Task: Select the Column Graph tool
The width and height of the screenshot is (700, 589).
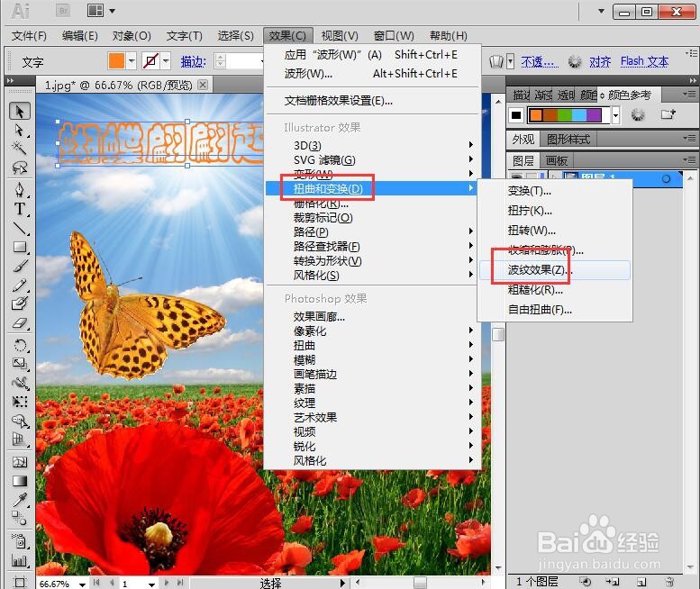Action: [x=20, y=560]
